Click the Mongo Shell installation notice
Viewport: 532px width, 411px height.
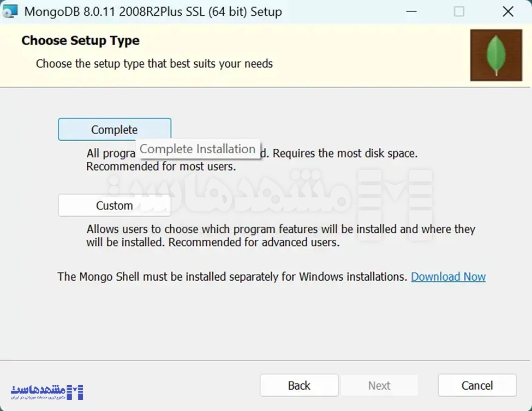tap(232, 276)
